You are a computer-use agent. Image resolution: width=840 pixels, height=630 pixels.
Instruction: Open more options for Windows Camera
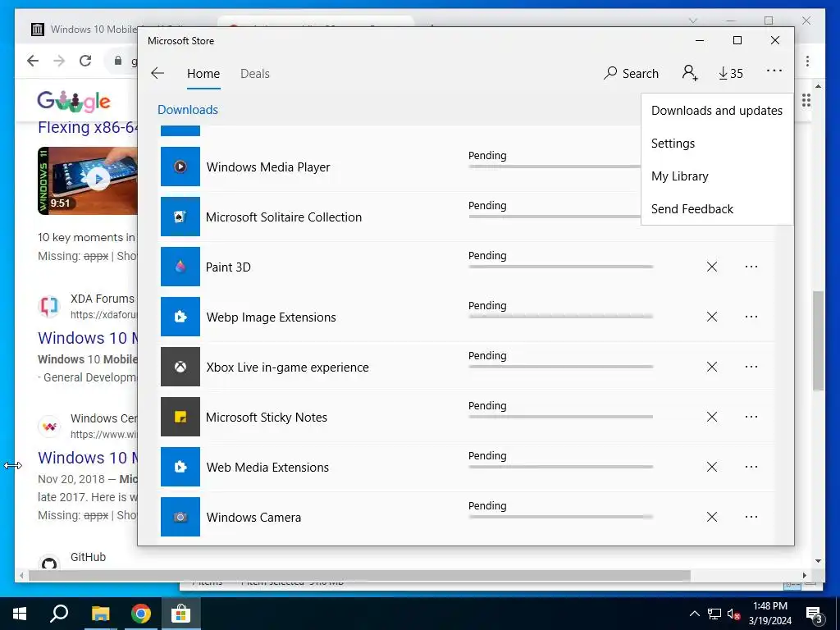coord(751,517)
